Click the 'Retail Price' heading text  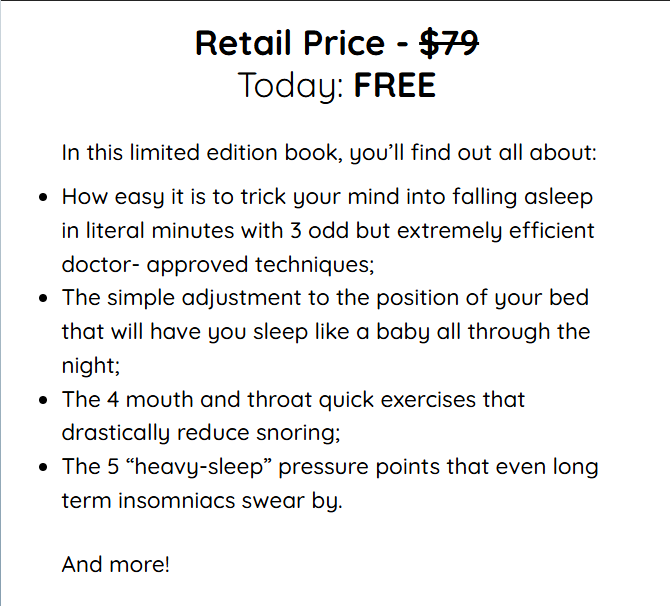point(290,43)
